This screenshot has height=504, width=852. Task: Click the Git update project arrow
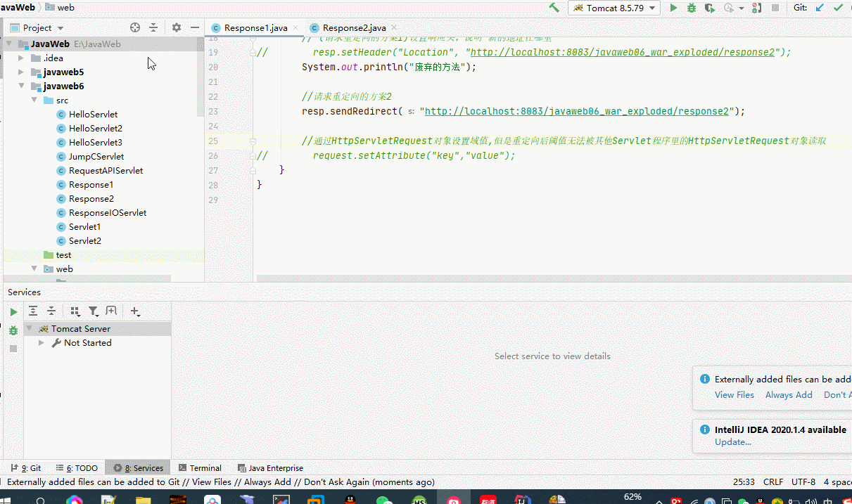tap(820, 8)
